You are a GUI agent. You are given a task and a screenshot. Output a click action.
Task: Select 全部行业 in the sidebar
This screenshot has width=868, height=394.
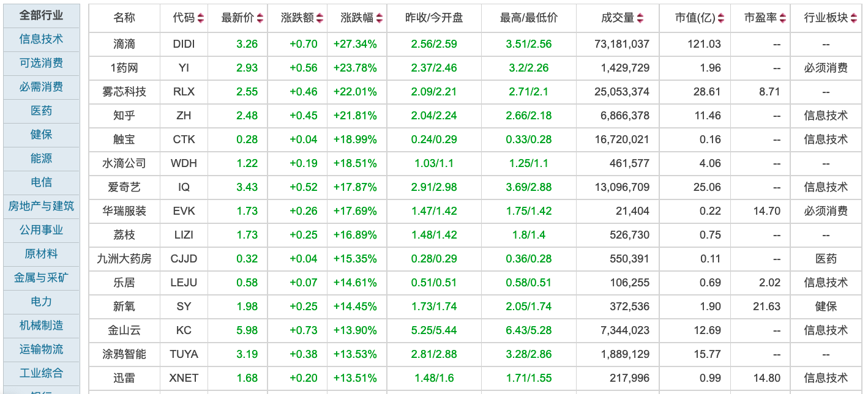[41, 15]
